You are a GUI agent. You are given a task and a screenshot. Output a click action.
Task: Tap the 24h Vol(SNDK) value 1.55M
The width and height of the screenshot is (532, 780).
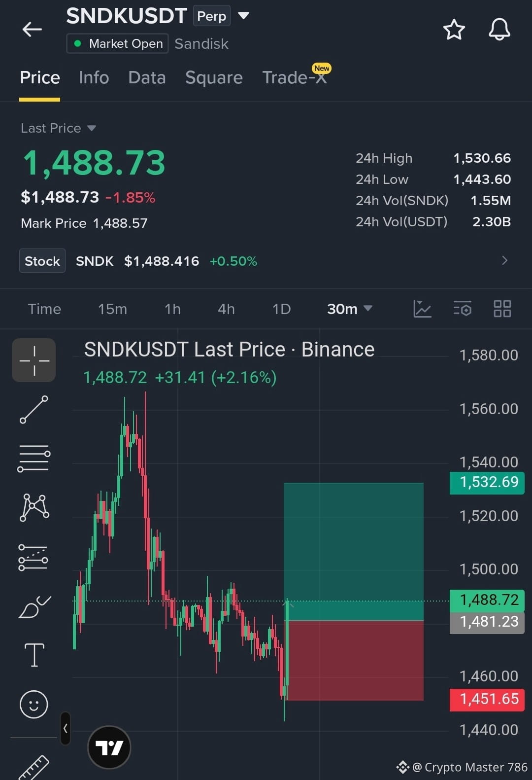491,201
